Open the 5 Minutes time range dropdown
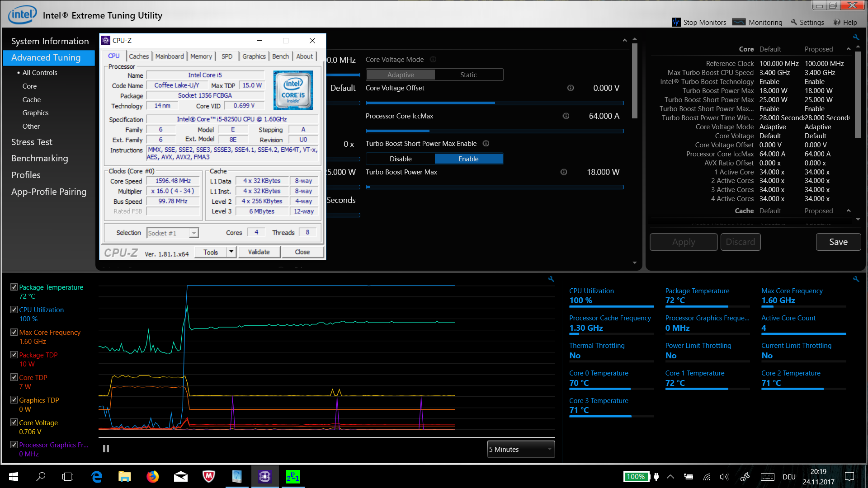868x488 pixels. pyautogui.click(x=521, y=449)
